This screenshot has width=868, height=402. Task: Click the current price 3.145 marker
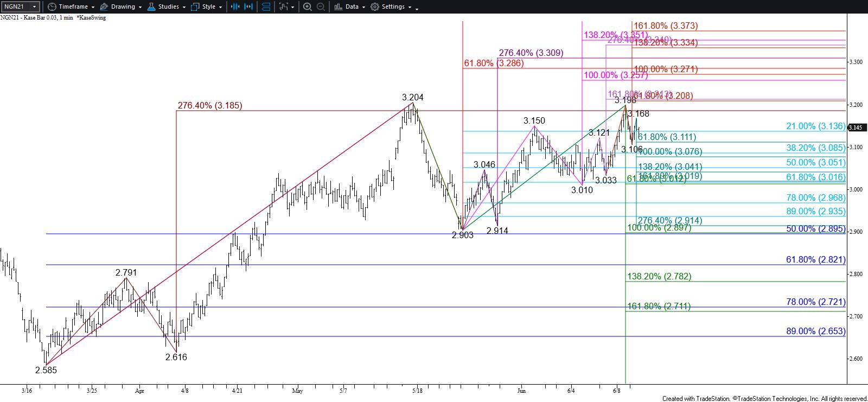point(855,127)
